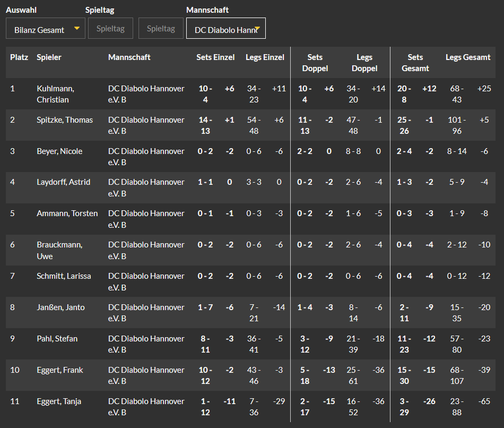Click Legs Gesamt difference -65
This screenshot has width=504, height=428.
484,401
